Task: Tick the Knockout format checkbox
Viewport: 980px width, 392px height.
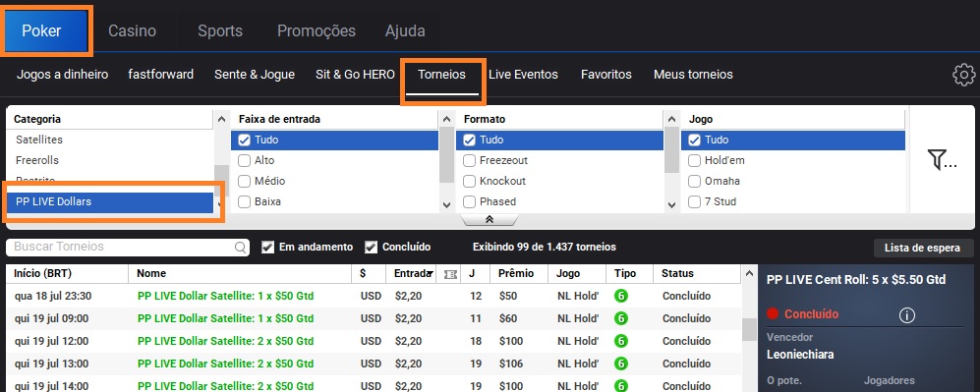Action: click(x=470, y=181)
